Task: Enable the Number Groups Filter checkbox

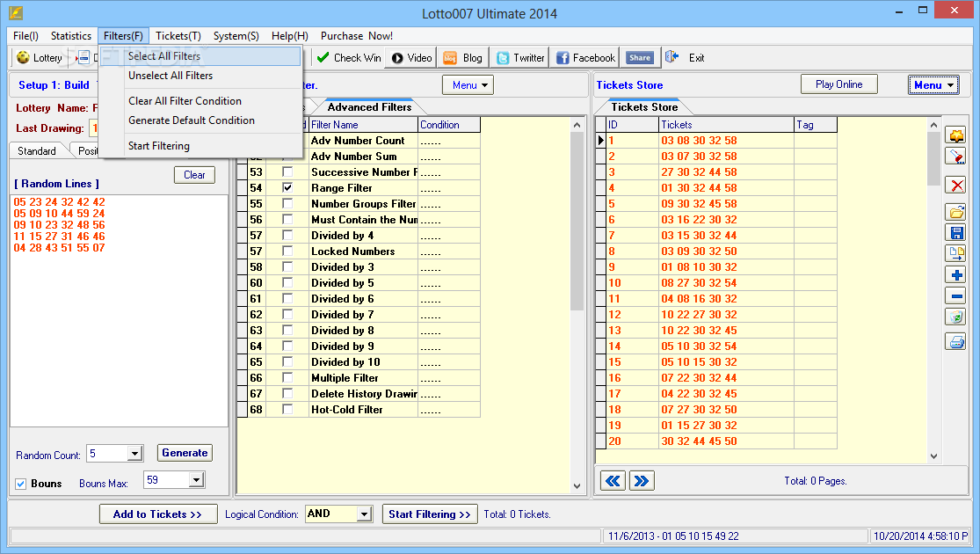Action: click(287, 203)
